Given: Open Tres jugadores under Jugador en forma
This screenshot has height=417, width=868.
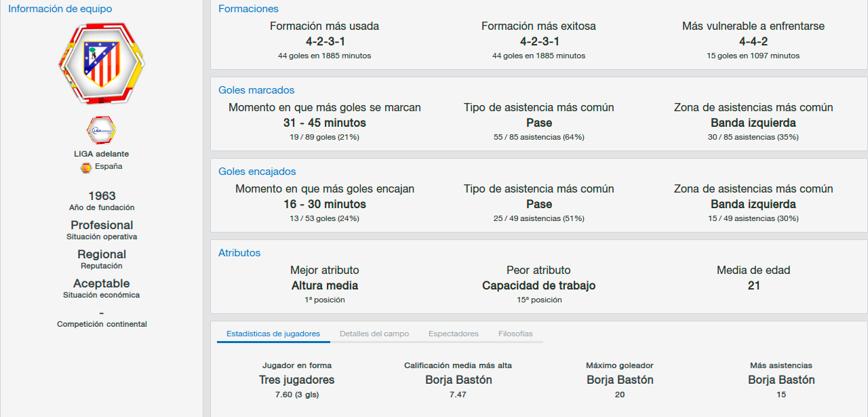Looking at the screenshot, I should [297, 380].
